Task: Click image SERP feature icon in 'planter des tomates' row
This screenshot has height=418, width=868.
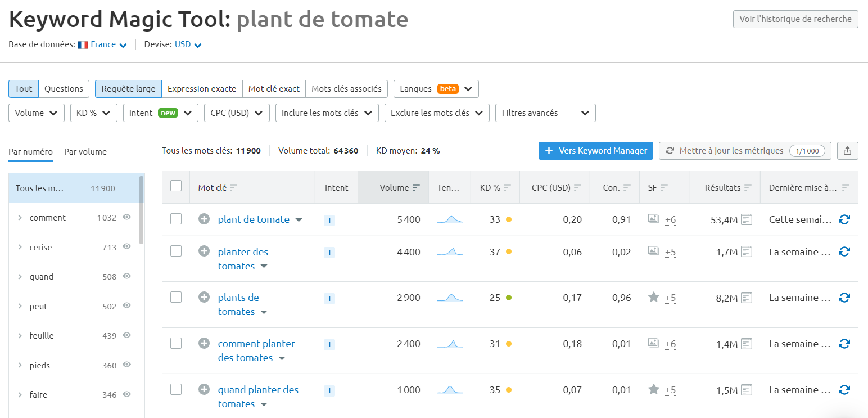Action: pos(653,251)
